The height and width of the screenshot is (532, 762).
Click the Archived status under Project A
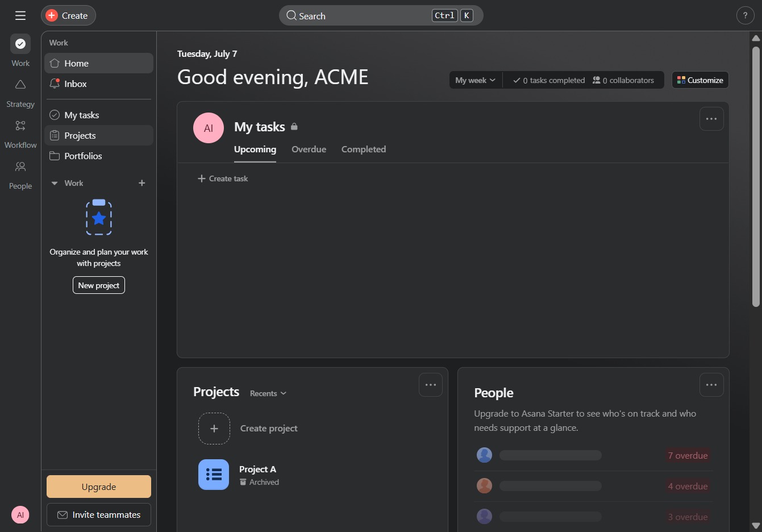(x=259, y=482)
